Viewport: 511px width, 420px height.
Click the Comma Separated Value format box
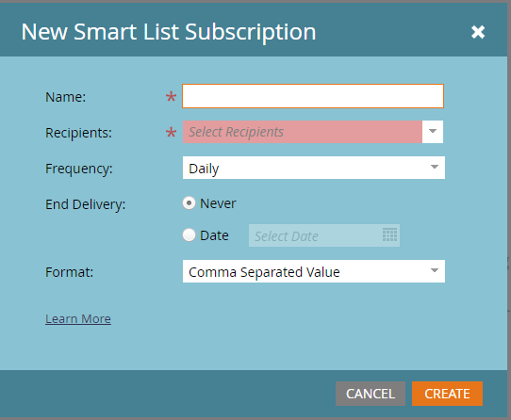click(x=314, y=271)
